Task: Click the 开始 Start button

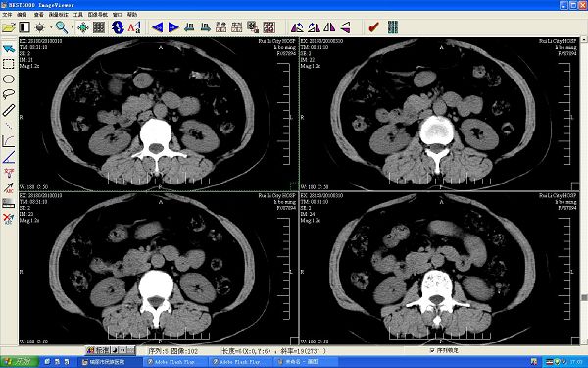Action: pos(20,362)
